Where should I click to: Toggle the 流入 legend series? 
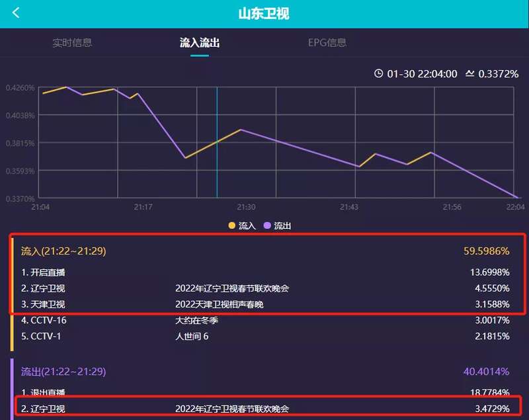[242, 226]
